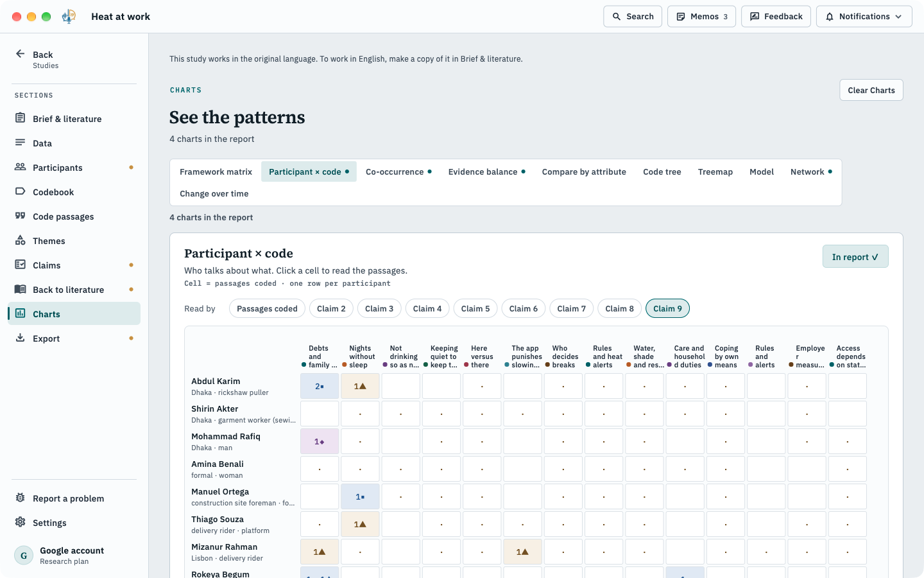This screenshot has height=578, width=924.
Task: Click the Heat at work app logo
Action: [69, 17]
